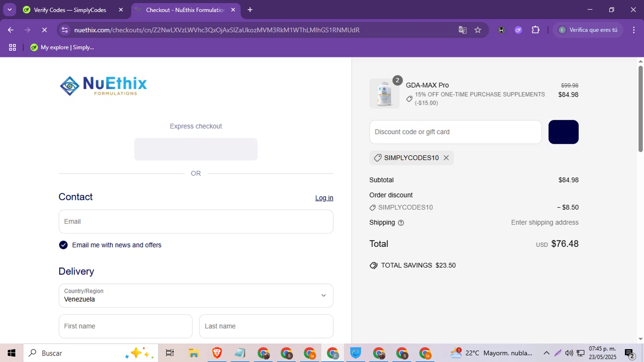Viewport: 644px width, 362px height.
Task: Click the Last name field
Action: point(266,326)
